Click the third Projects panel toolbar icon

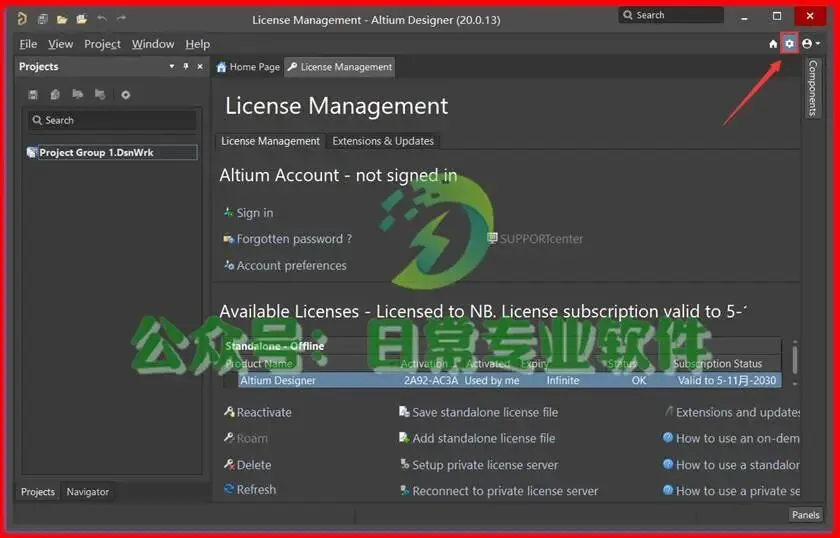[78, 95]
